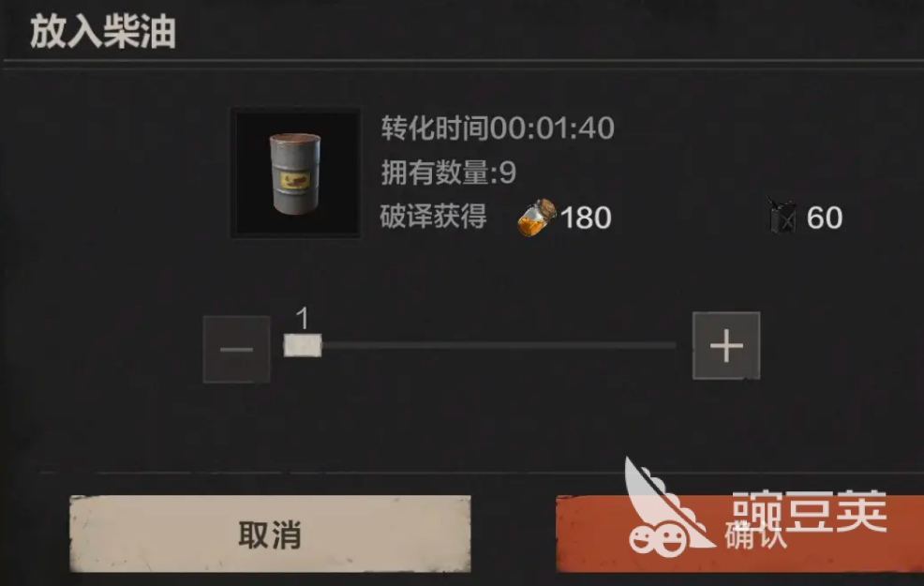Viewport: 924px width, 586px height.
Task: Click the 放入柴油 dialog title
Action: [x=103, y=32]
